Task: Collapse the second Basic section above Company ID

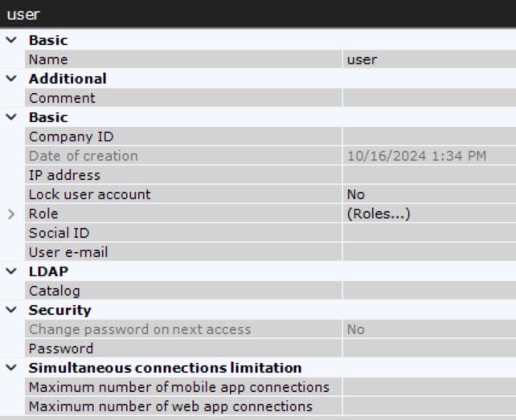Action: [x=11, y=117]
